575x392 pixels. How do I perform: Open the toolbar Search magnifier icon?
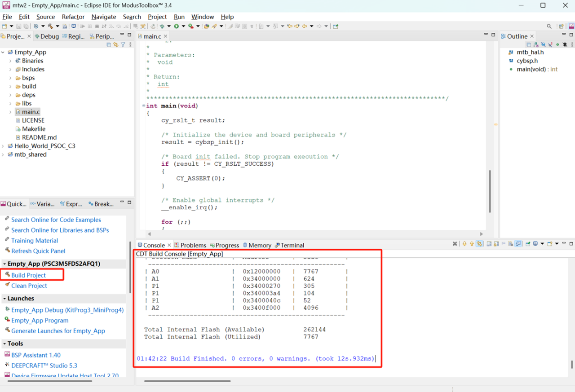pyautogui.click(x=549, y=26)
